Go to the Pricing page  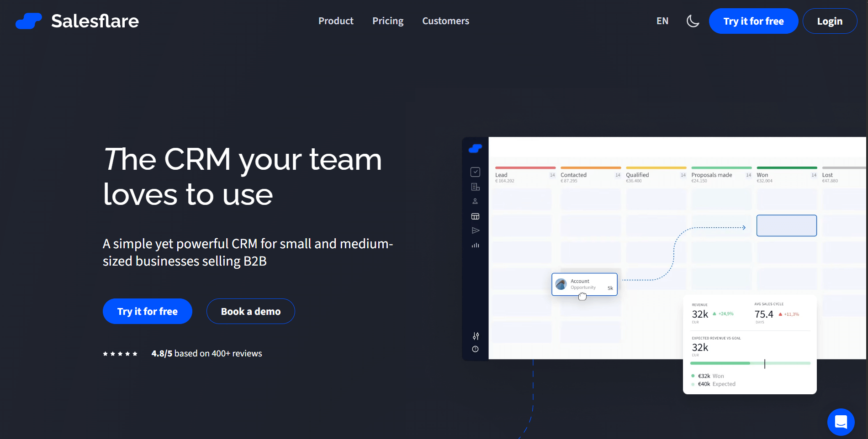(388, 21)
